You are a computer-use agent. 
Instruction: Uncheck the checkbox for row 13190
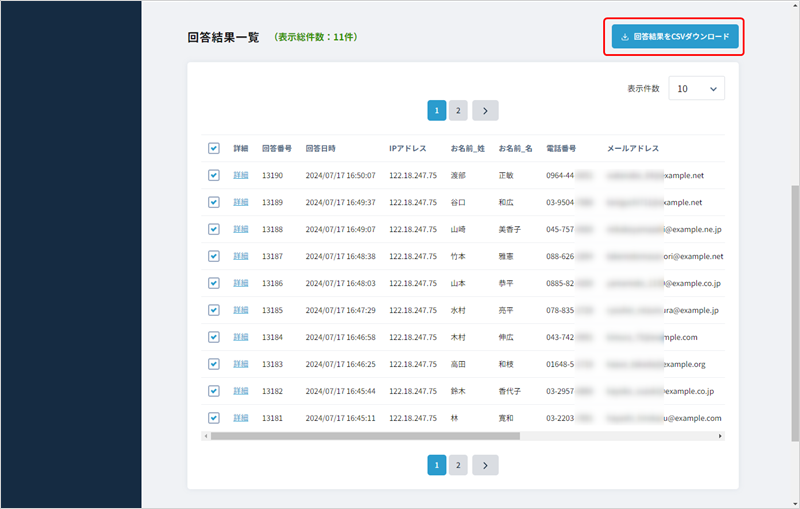tap(214, 175)
